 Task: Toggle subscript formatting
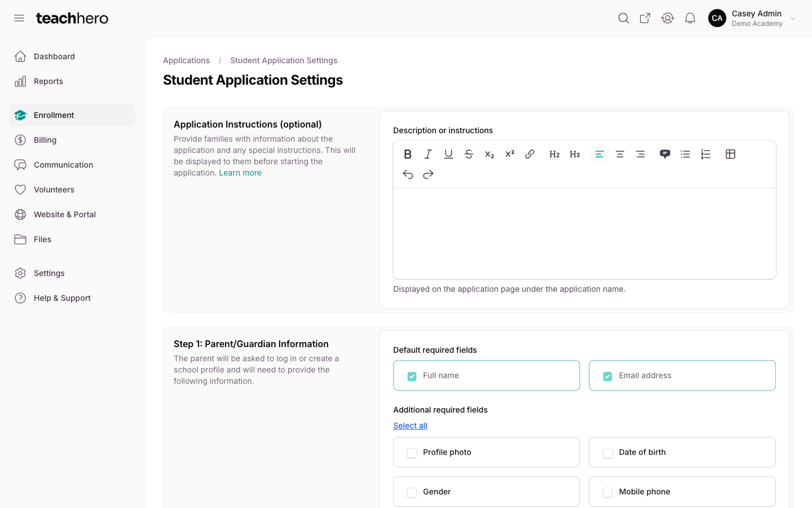pyautogui.click(x=489, y=154)
